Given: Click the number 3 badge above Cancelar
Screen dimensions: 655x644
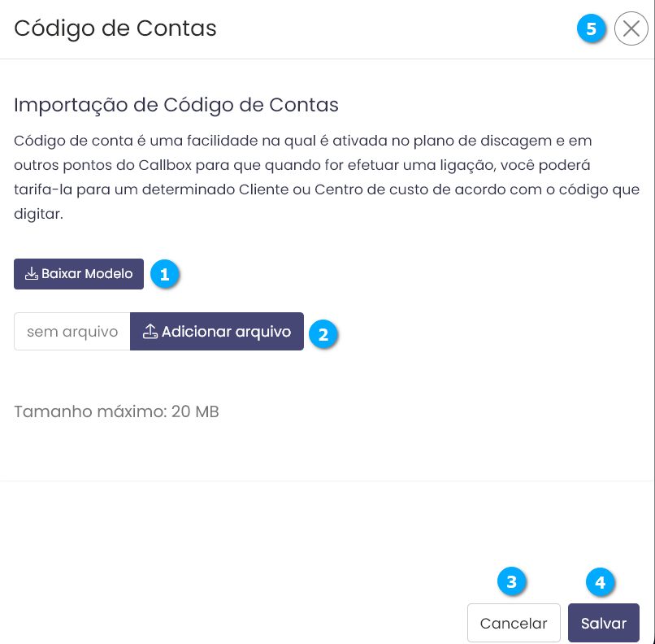Looking at the screenshot, I should pos(511,582).
